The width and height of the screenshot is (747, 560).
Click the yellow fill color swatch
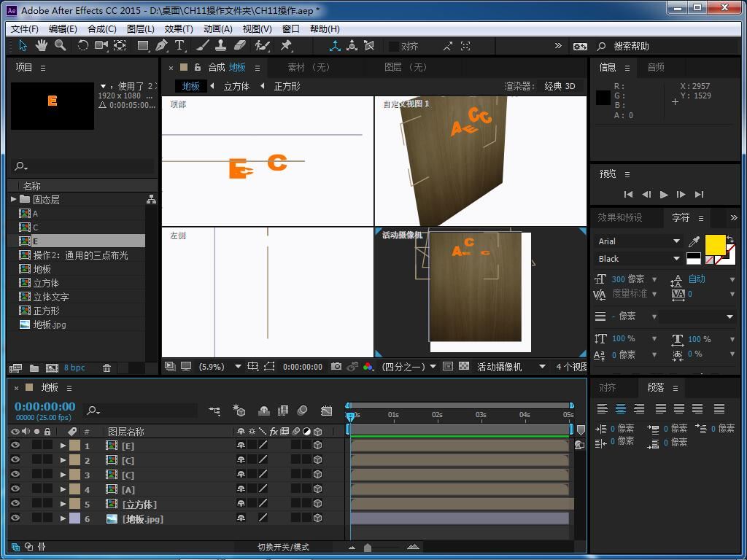point(715,245)
